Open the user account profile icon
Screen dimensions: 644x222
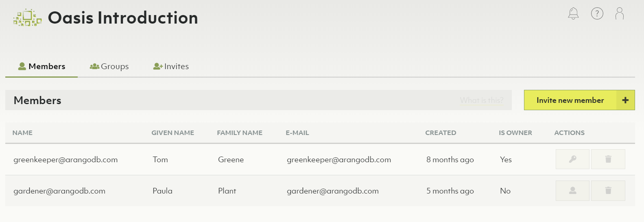click(620, 13)
